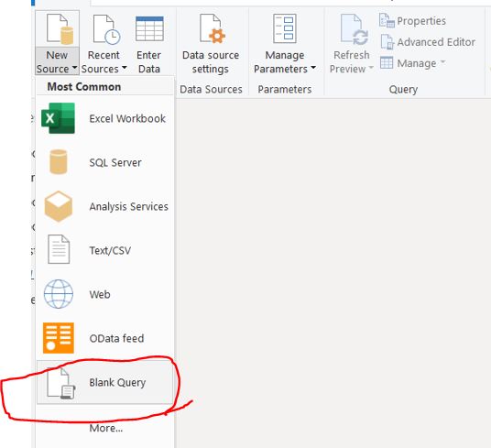This screenshot has height=448, width=491.
Task: Click the Manage Parameters list icon
Action: pyautogui.click(x=284, y=28)
